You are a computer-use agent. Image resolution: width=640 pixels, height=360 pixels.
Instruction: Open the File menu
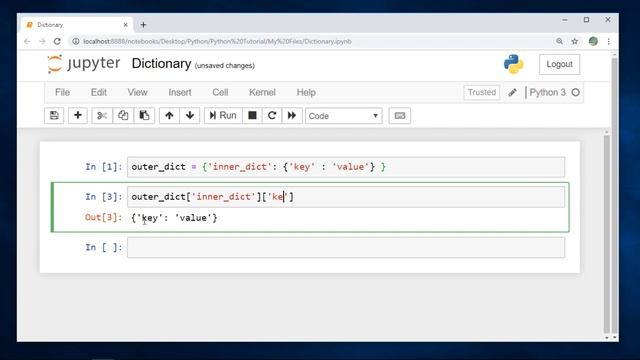[x=62, y=92]
